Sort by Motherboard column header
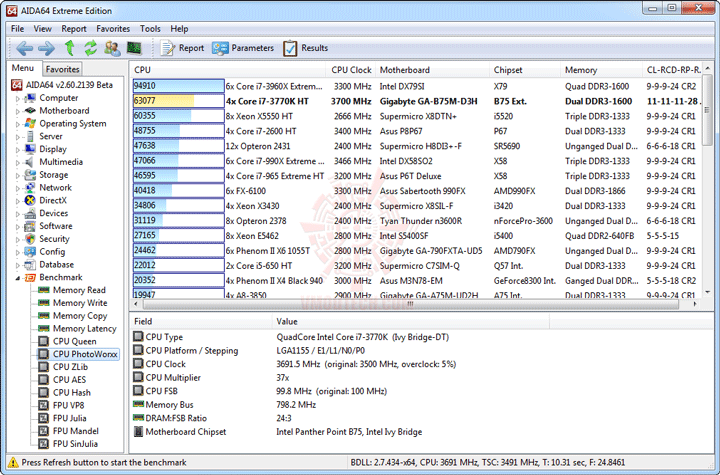Image resolution: width=720 pixels, height=475 pixels. coord(432,70)
